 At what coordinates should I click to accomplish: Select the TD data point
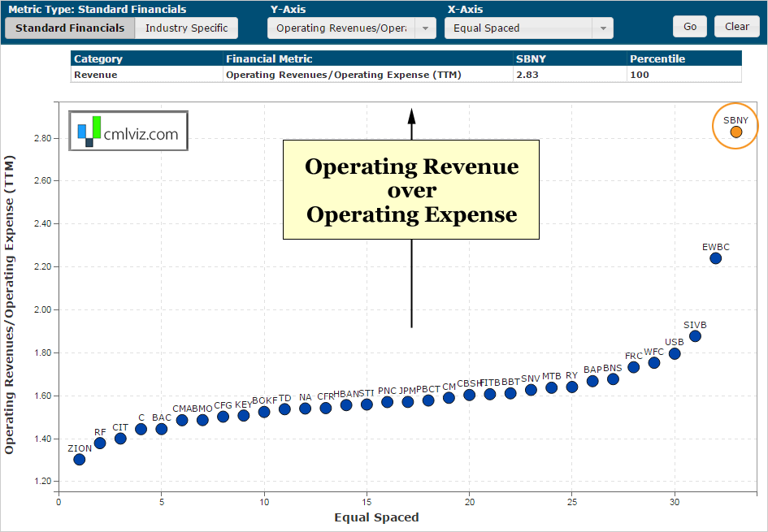click(284, 409)
